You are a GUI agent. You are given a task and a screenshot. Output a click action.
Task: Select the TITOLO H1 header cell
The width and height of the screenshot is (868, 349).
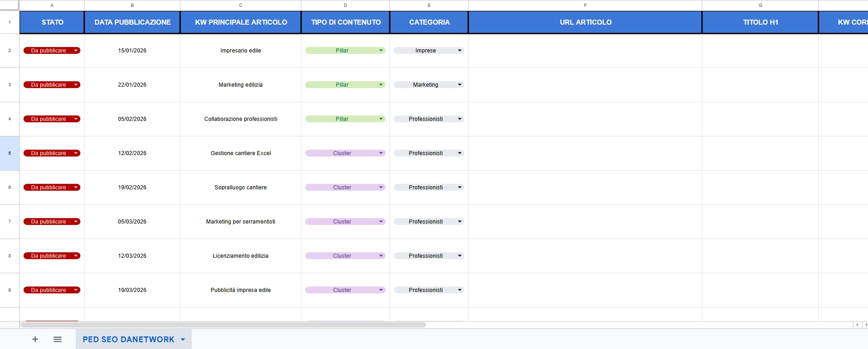[760, 22]
